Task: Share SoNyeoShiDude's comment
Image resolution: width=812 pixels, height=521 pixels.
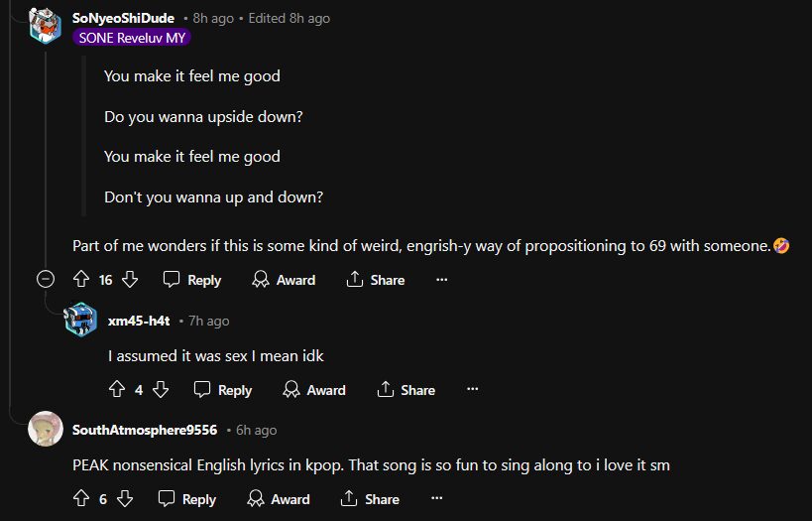Action: [376, 280]
